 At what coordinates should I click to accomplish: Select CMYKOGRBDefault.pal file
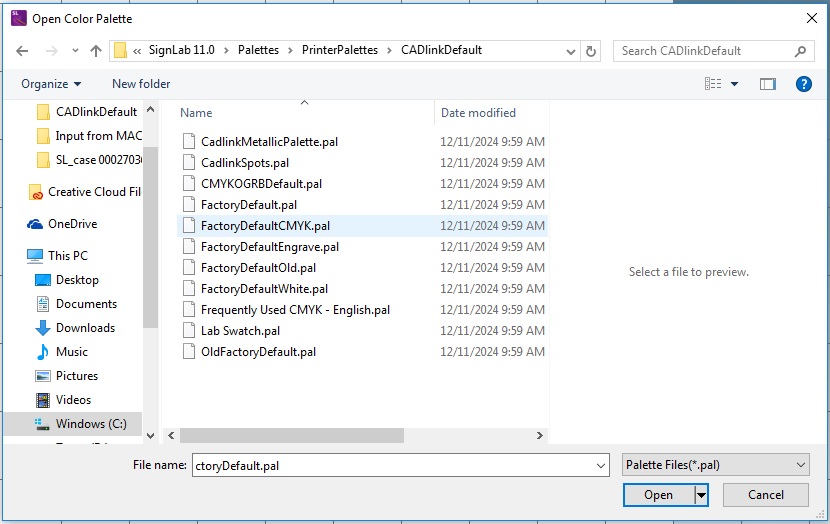tap(261, 184)
